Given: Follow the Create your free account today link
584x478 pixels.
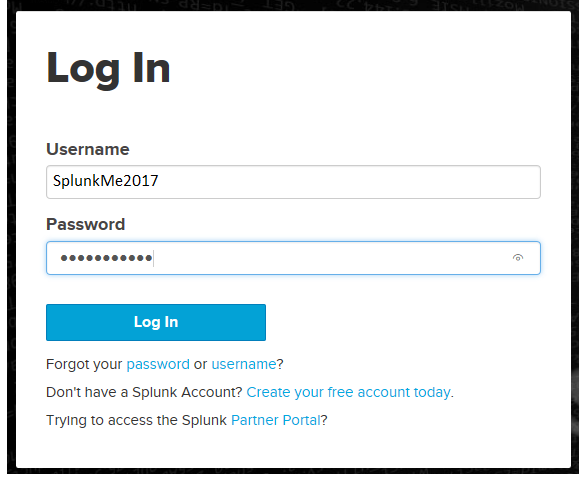Looking at the screenshot, I should click(x=349, y=392).
